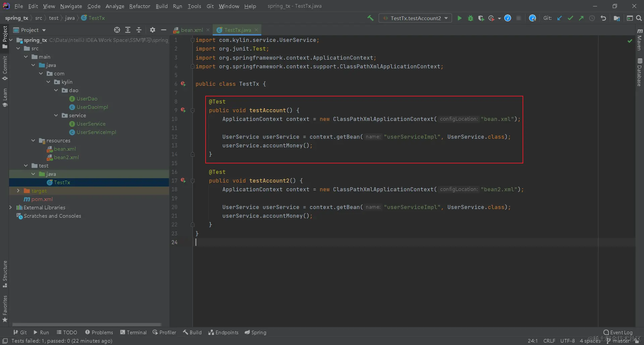Click the Git update project arrow
The height and width of the screenshot is (345, 644).
[559, 18]
